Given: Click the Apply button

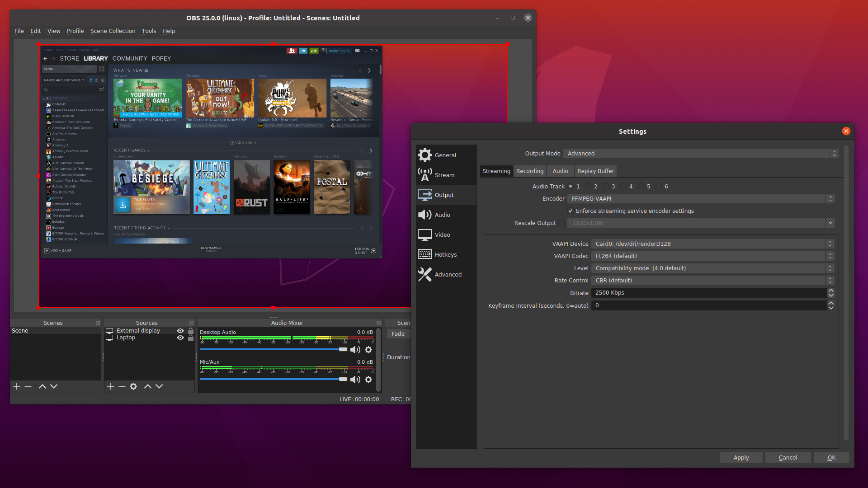Looking at the screenshot, I should click(x=741, y=457).
